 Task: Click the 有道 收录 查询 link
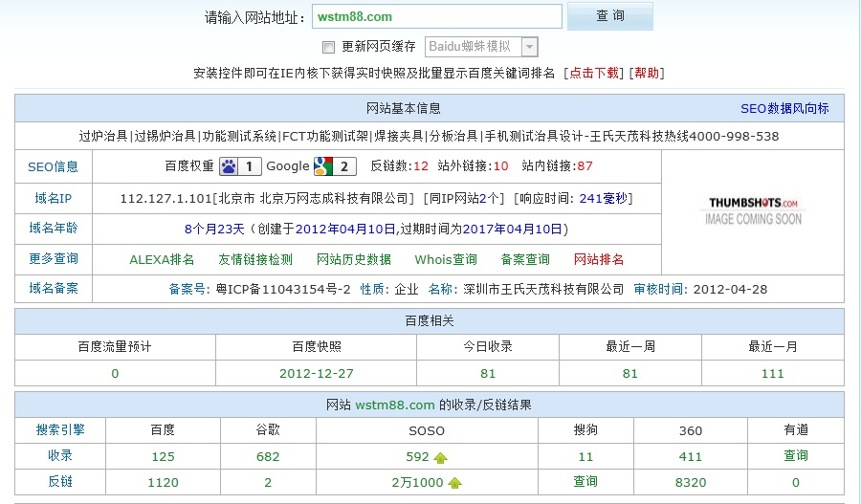point(796,455)
